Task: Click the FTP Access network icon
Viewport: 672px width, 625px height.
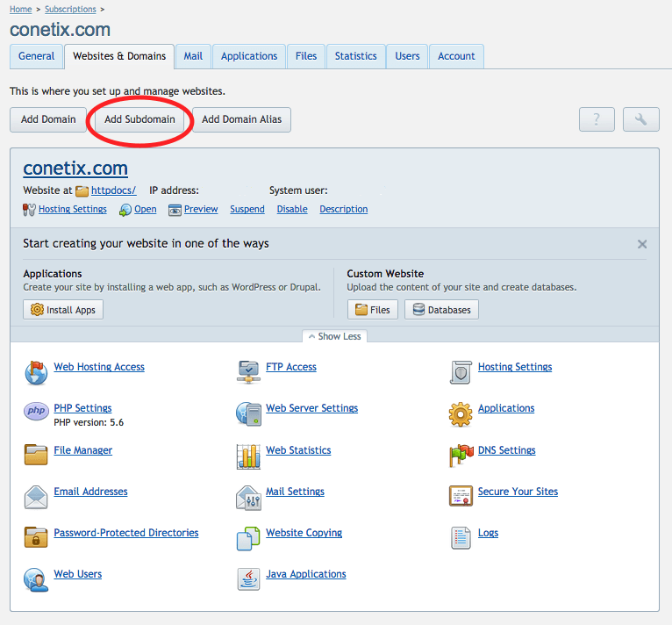Action: [248, 372]
